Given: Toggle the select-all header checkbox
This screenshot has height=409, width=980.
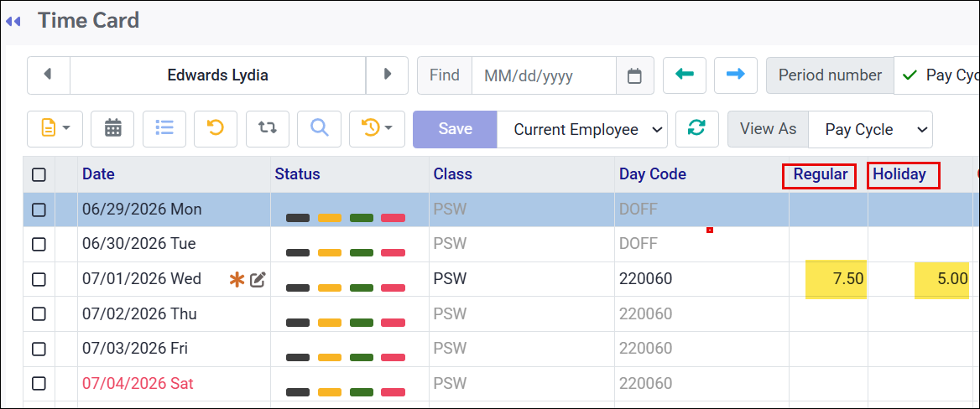Looking at the screenshot, I should [x=39, y=175].
